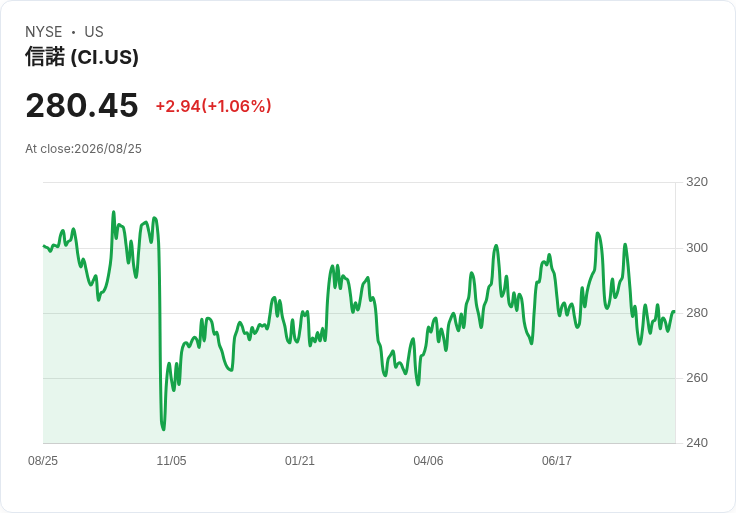
Task: Click the US market label
Action: click(x=94, y=32)
